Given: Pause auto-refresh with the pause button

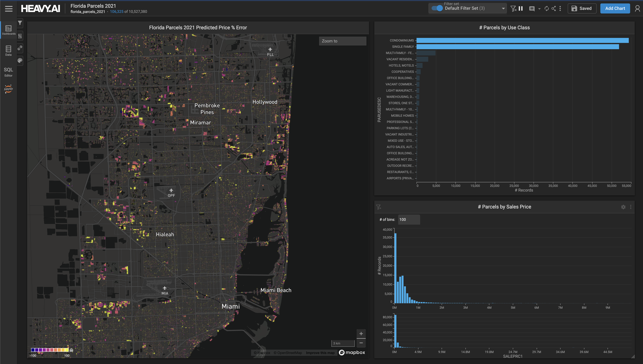Looking at the screenshot, I should tap(521, 8).
